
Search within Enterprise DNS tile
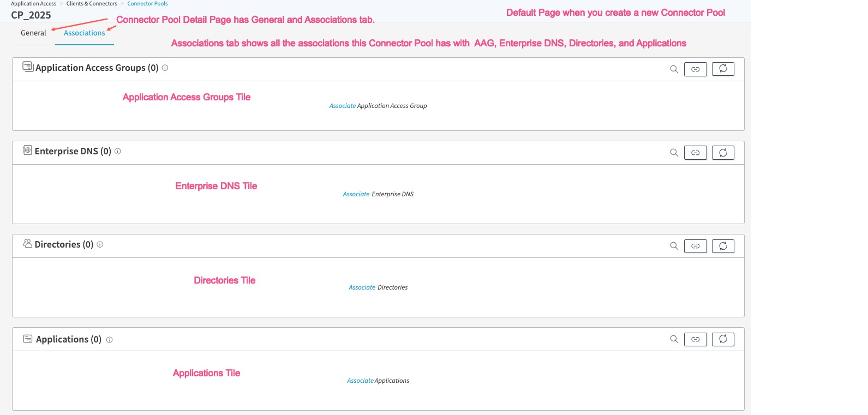(674, 153)
